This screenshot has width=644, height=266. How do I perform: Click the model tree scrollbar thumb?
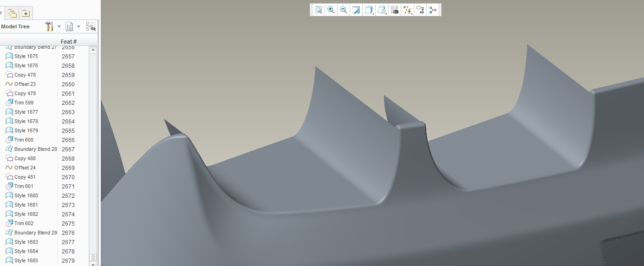(93, 257)
